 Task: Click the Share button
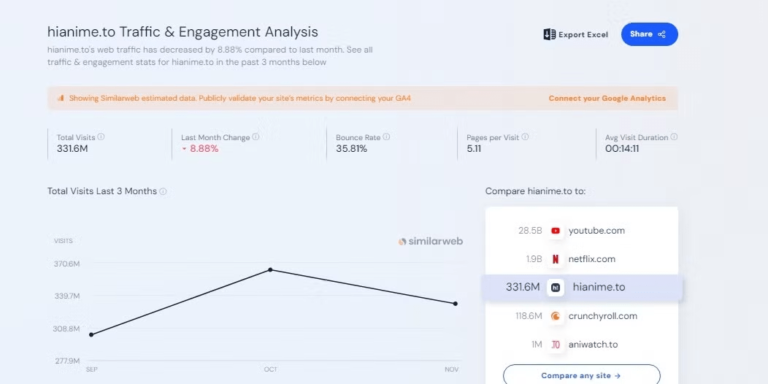click(x=649, y=34)
